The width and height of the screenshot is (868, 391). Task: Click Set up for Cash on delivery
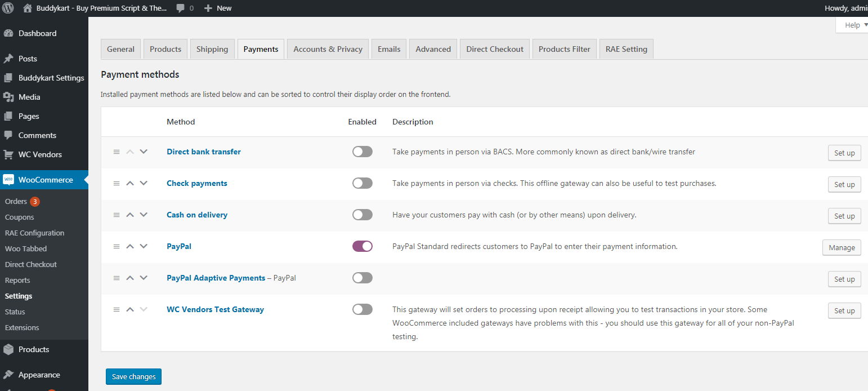pos(844,216)
